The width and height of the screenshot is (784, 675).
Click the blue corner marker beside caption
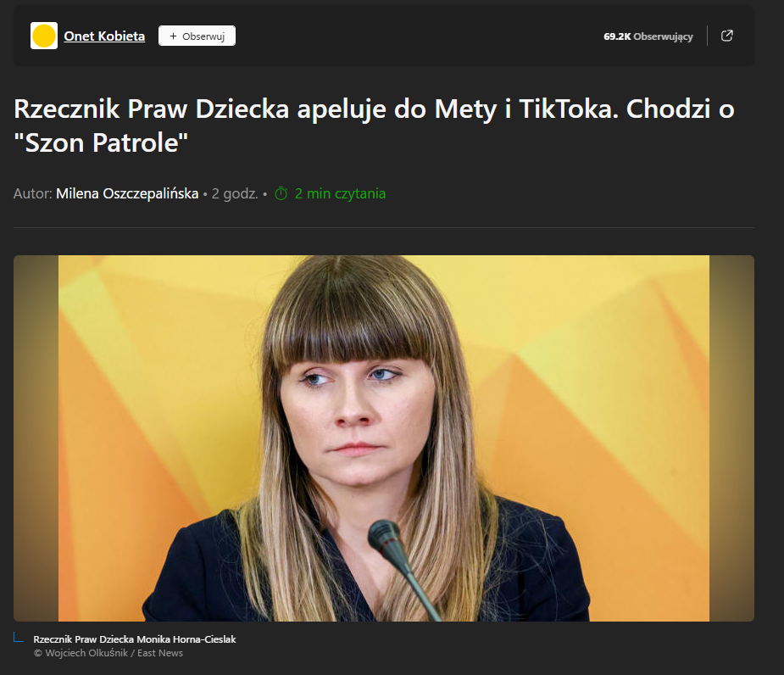click(x=19, y=638)
